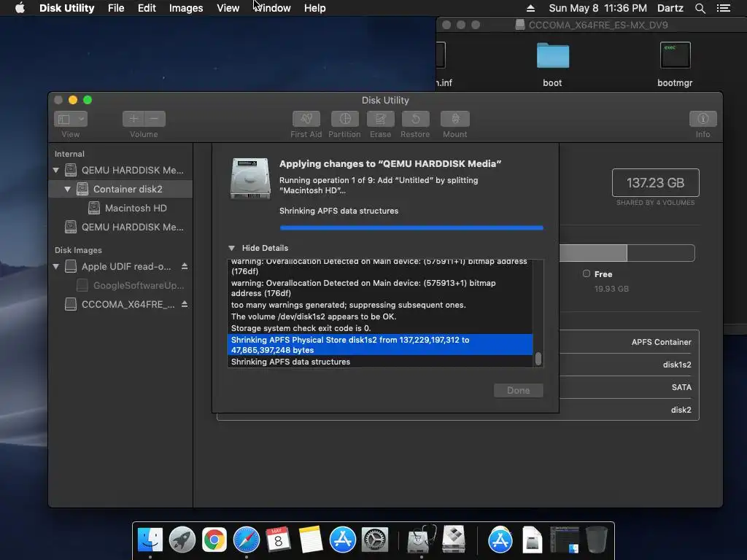Open the Apple menu
This screenshot has height=560, width=747.
[20, 8]
